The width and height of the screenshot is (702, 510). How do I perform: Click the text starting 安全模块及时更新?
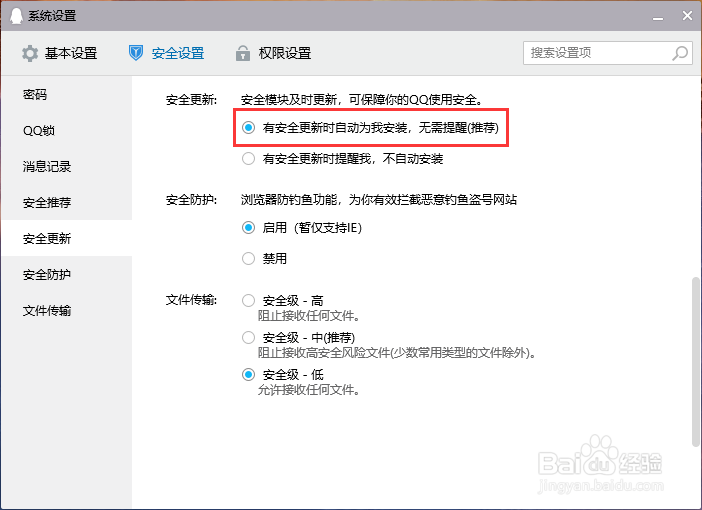pyautogui.click(x=362, y=99)
